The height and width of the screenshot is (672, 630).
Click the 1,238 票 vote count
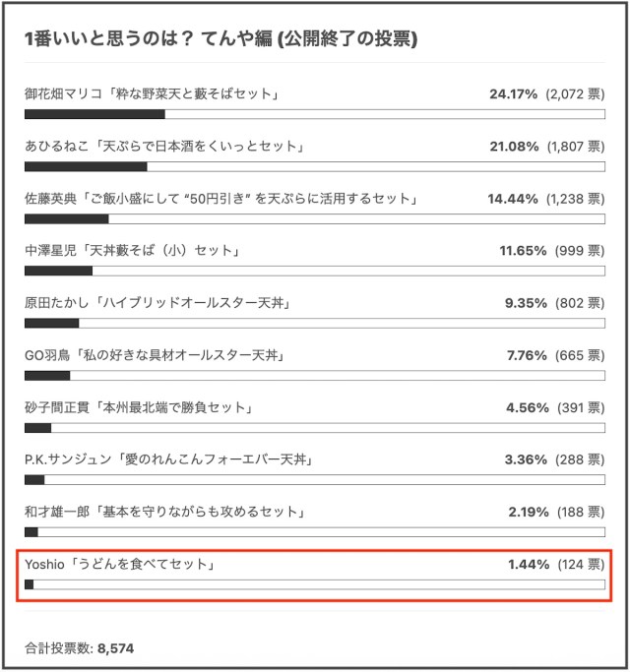click(576, 199)
